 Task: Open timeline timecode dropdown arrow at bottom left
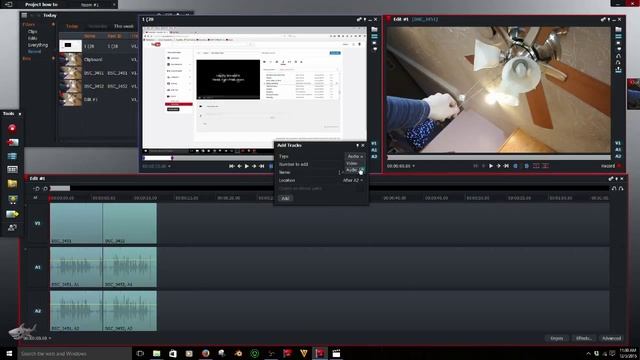pos(50,338)
